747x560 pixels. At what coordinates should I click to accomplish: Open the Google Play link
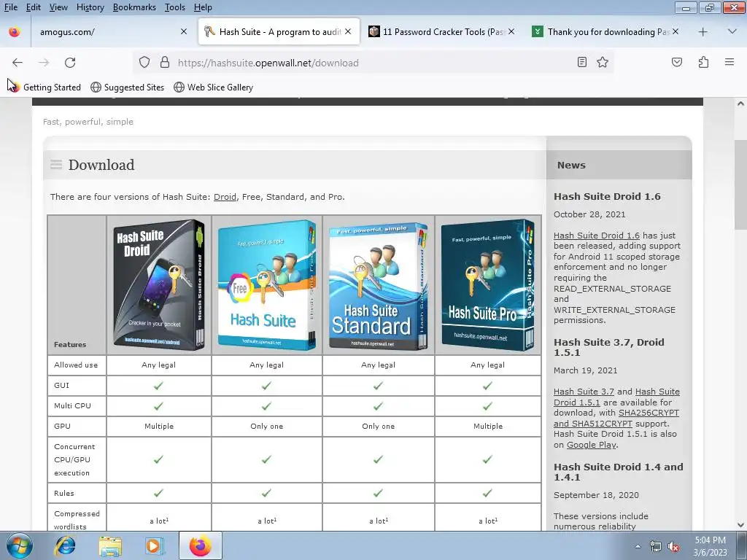591,445
